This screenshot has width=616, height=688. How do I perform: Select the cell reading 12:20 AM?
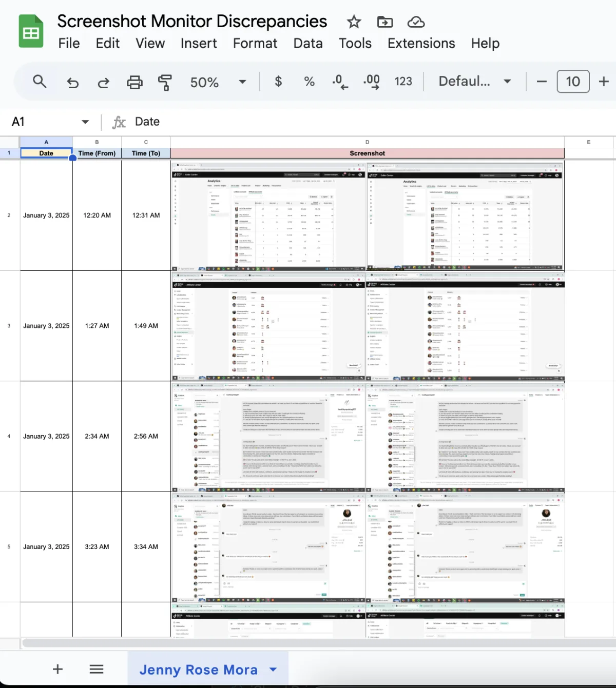pos(97,215)
